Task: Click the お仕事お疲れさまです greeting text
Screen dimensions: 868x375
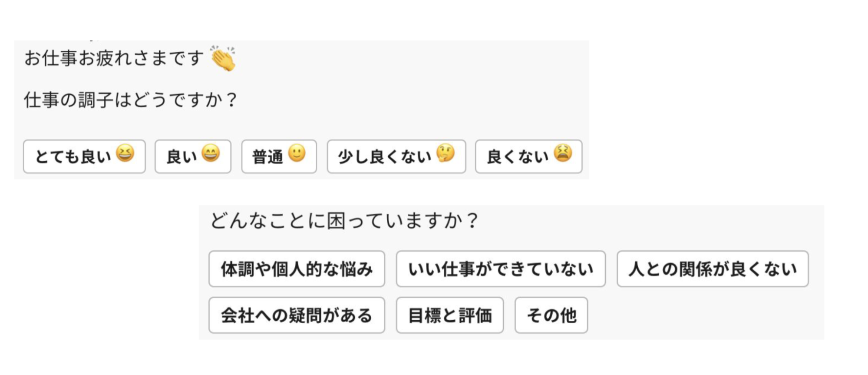Action: (x=114, y=58)
